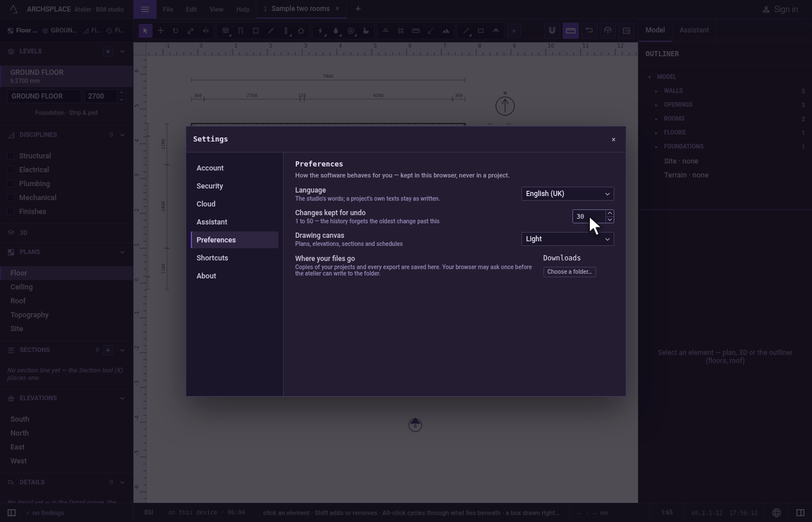Screen dimensions: 812x522
Task: Open the File menu
Action: (x=168, y=9)
